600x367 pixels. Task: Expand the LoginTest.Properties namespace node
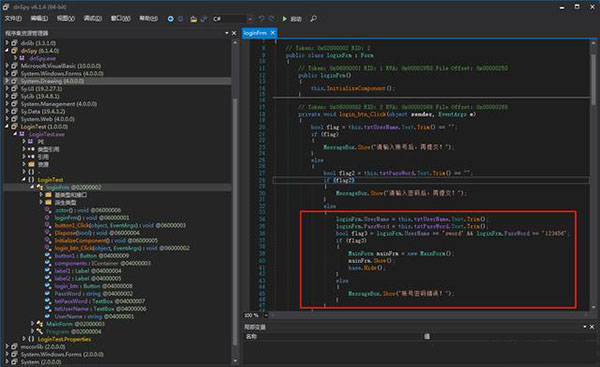tap(24, 339)
